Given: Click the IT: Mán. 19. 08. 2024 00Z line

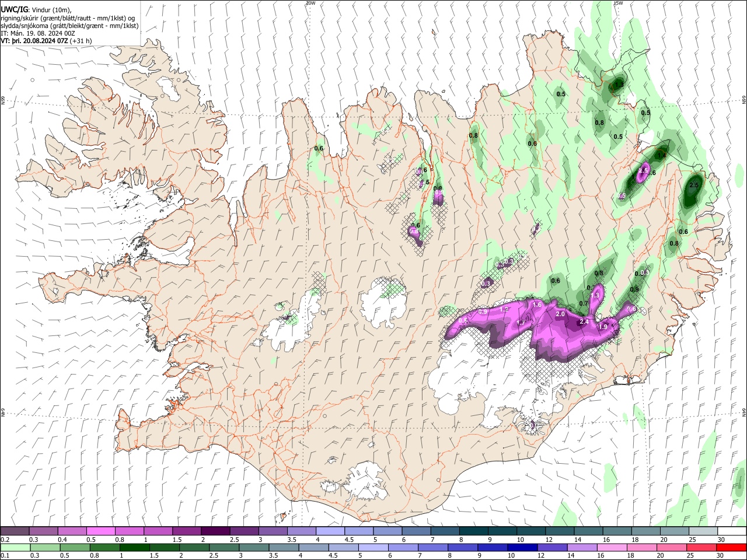Looking at the screenshot, I should click(x=38, y=33).
